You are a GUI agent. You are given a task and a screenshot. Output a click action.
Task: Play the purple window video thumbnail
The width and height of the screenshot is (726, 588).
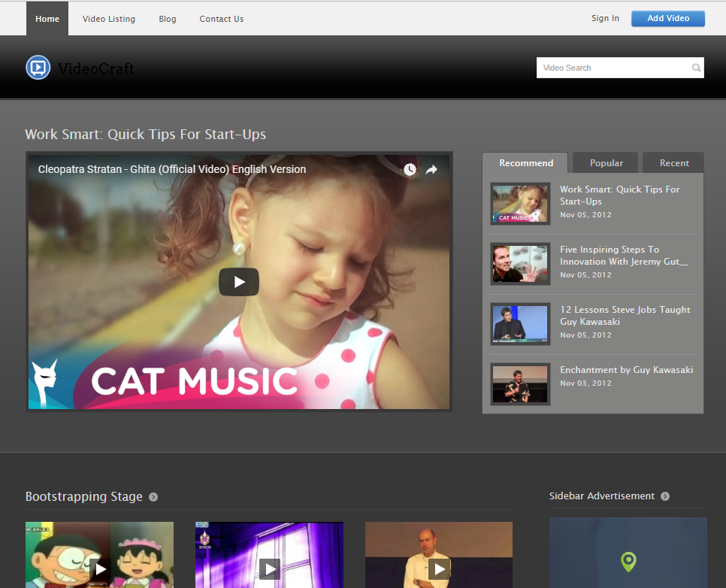tap(270, 568)
